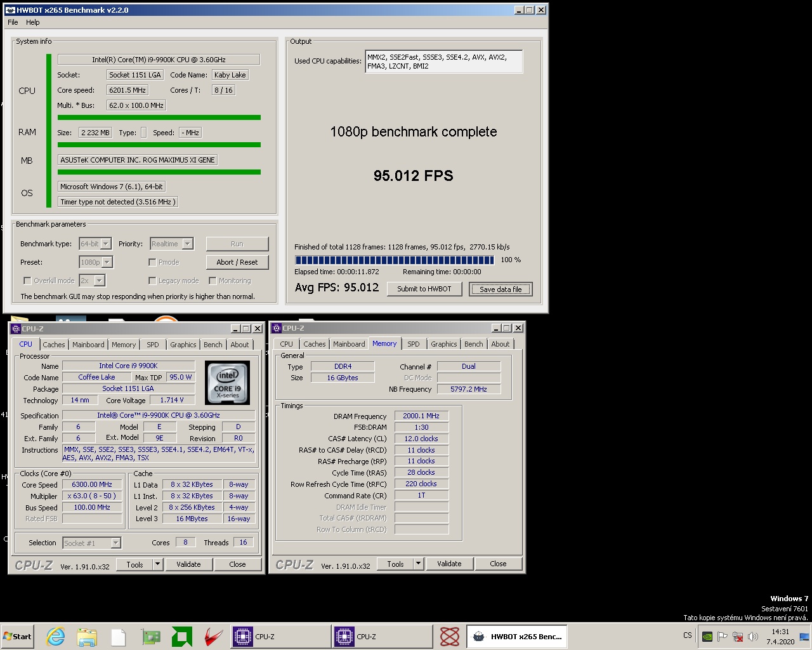Click the Abort / Reset button

click(x=237, y=262)
